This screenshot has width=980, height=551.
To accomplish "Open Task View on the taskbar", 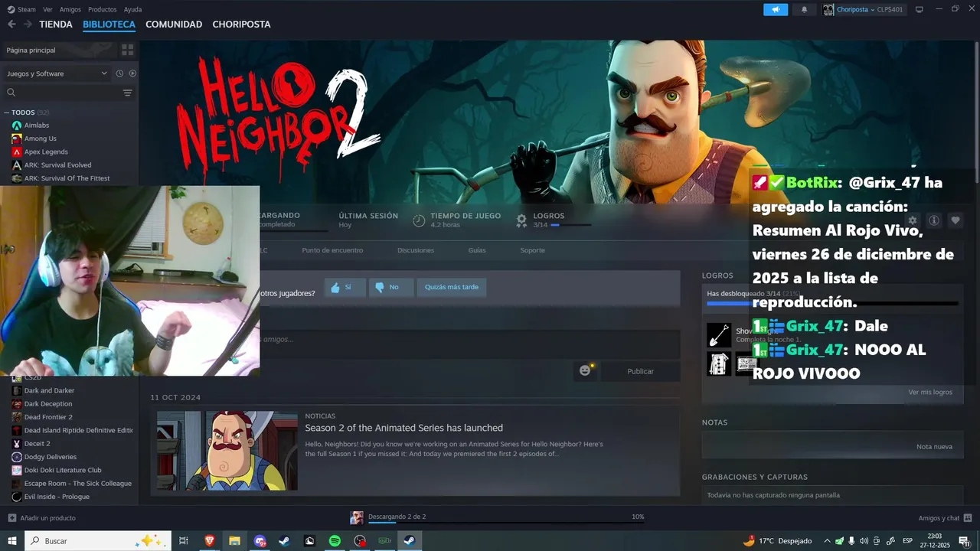I will point(184,541).
